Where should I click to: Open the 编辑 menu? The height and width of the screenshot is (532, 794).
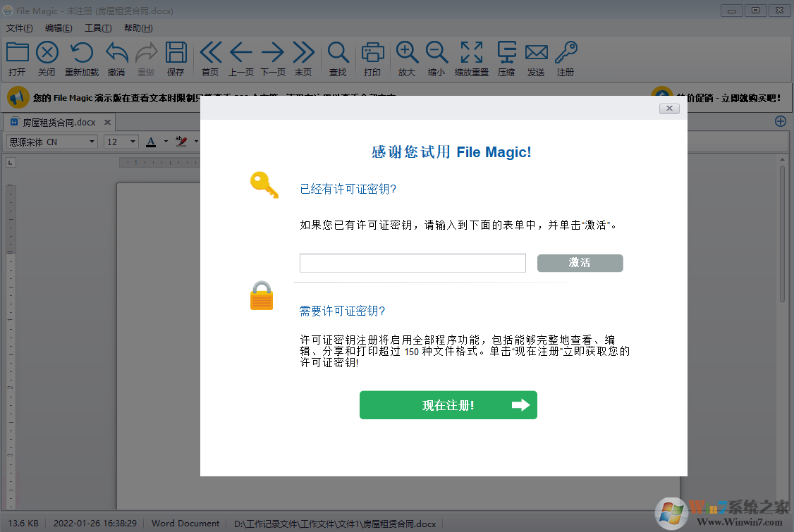point(59,28)
